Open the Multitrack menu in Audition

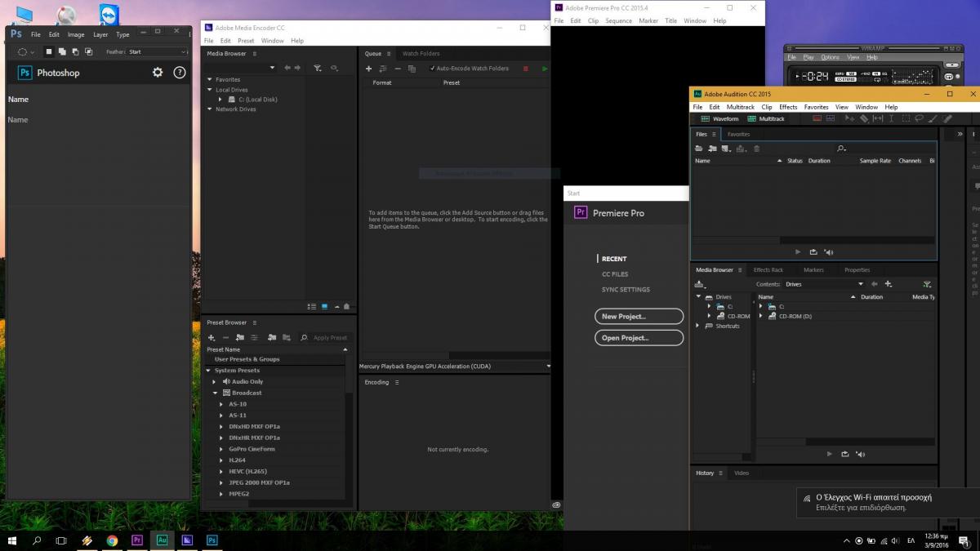click(x=741, y=107)
